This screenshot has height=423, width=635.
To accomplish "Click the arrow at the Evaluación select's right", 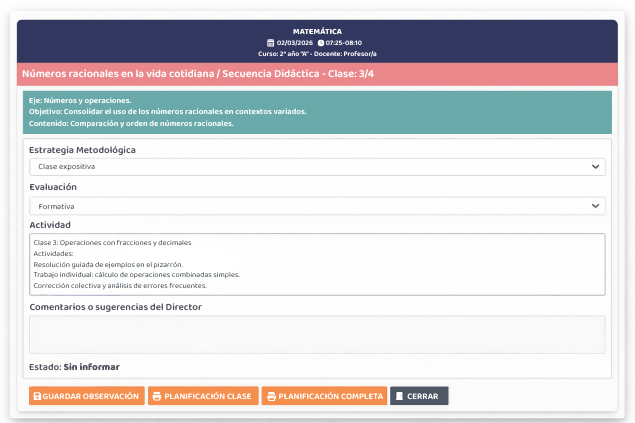I will (596, 206).
